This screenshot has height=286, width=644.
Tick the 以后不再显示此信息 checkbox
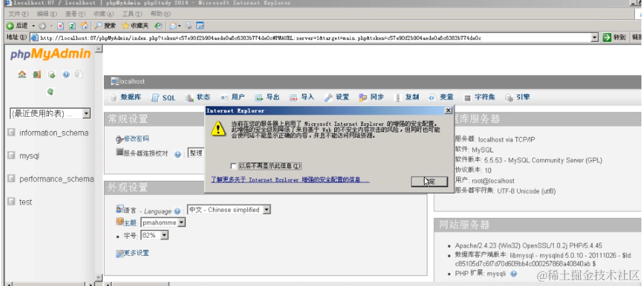[234, 166]
